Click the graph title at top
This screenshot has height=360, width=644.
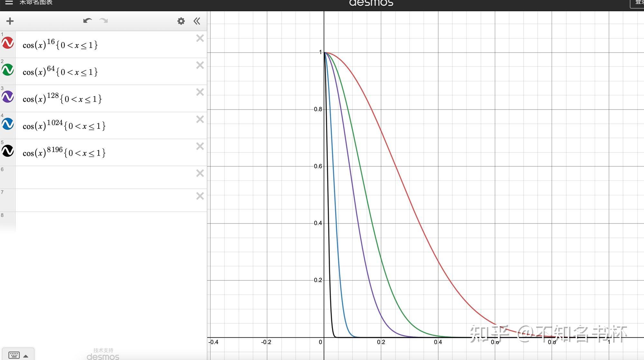coord(36,3)
